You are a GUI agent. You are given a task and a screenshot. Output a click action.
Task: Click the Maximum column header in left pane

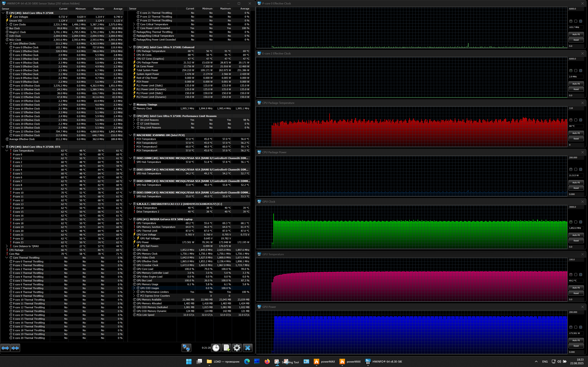(99, 9)
